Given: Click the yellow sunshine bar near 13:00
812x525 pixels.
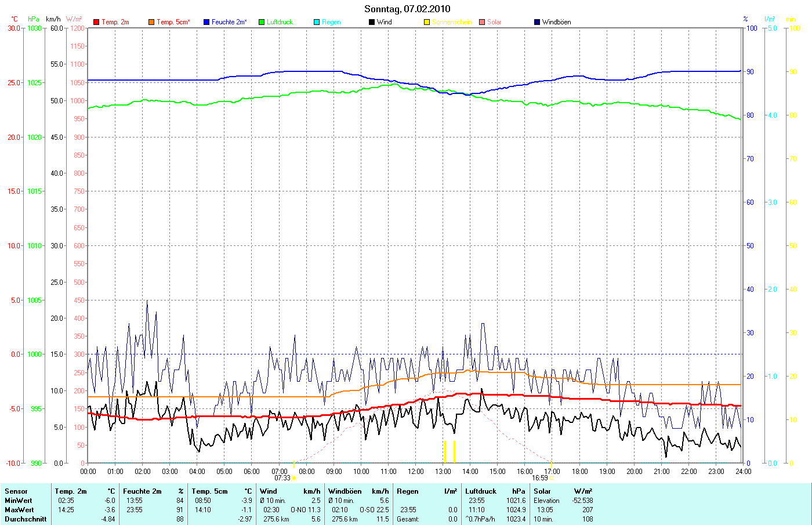Looking at the screenshot, I should (445, 451).
